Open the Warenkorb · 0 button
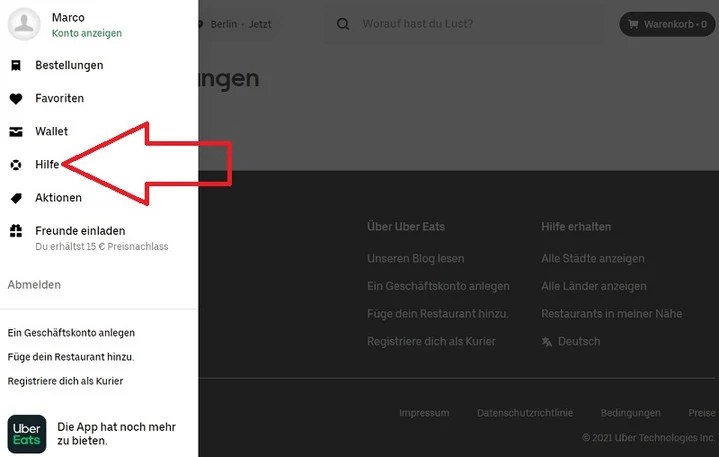This screenshot has height=457, width=719. click(x=667, y=24)
